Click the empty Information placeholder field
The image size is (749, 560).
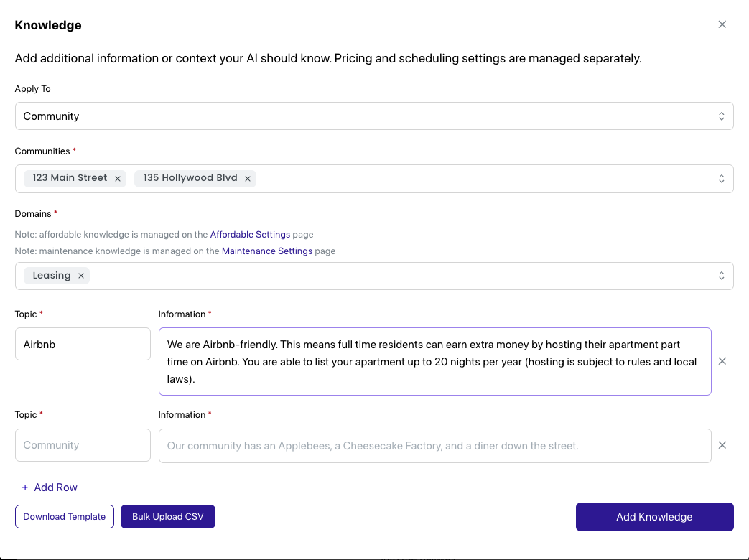pyautogui.click(x=434, y=445)
